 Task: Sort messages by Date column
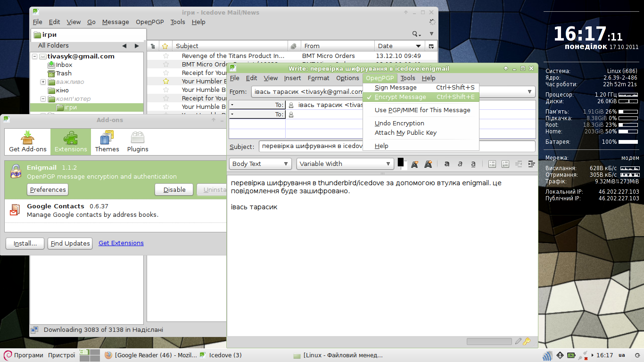pos(400,46)
